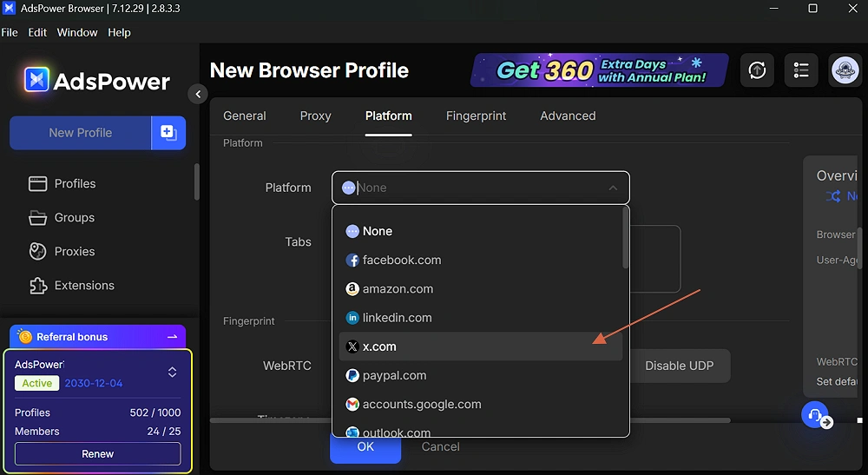Image resolution: width=868 pixels, height=475 pixels.
Task: Switch to the Proxy tab
Action: pos(316,116)
